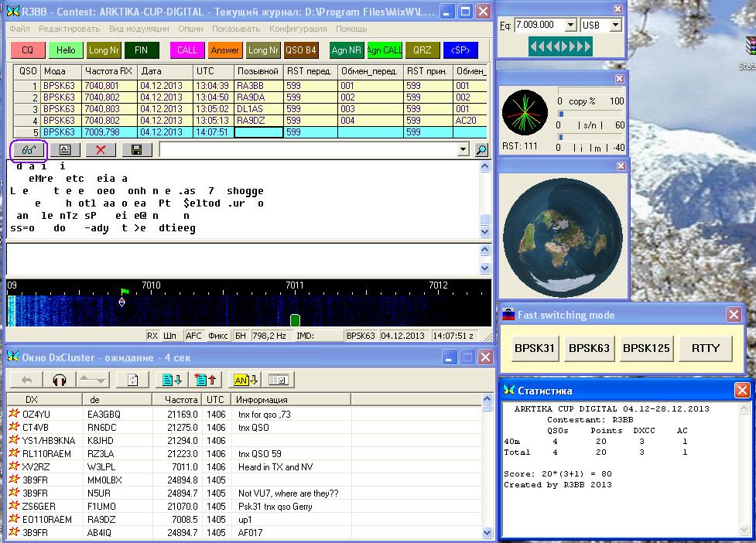756x543 pixels.
Task: Click the red up-arrow list icon in DxCluster
Action: tap(206, 380)
